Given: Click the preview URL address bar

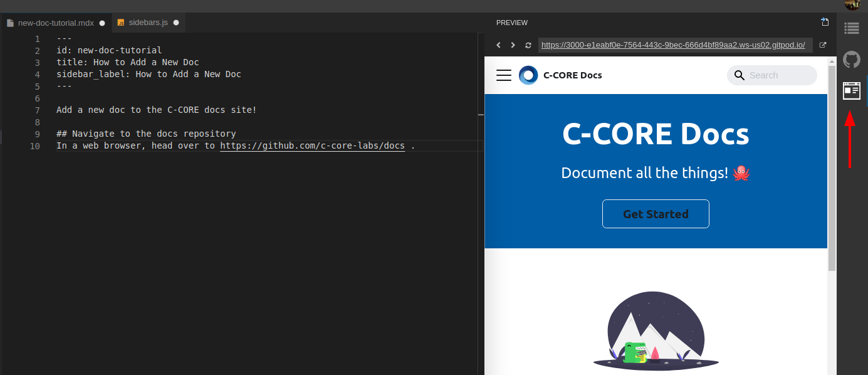Looking at the screenshot, I should (674, 45).
